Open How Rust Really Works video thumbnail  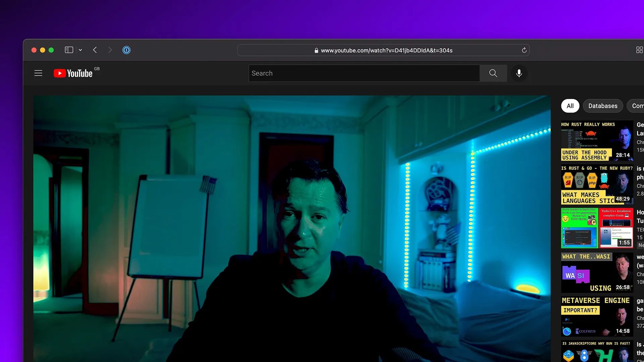coord(597,141)
